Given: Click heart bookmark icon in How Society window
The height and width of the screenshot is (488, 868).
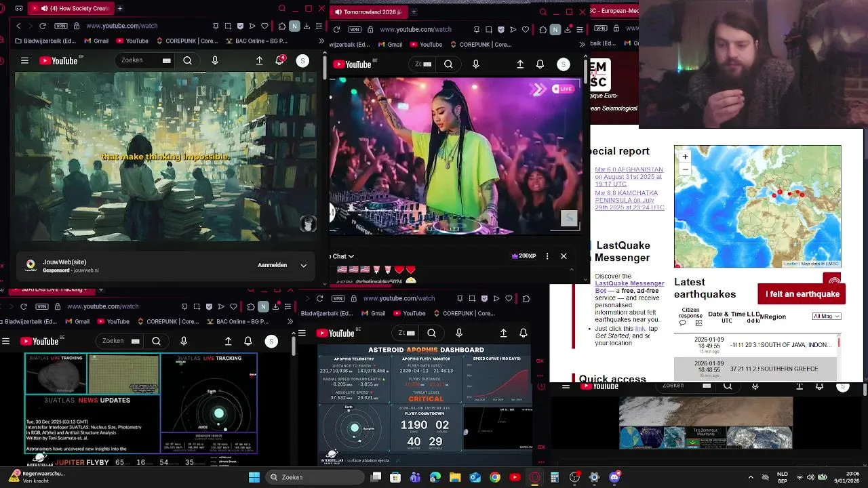Looking at the screenshot, I should click(x=264, y=26).
